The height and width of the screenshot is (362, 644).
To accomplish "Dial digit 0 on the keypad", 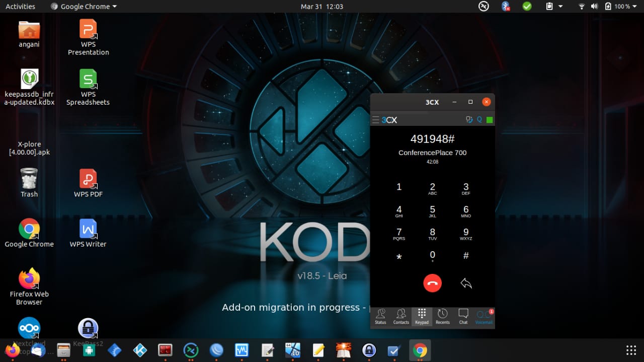I will [x=432, y=256].
